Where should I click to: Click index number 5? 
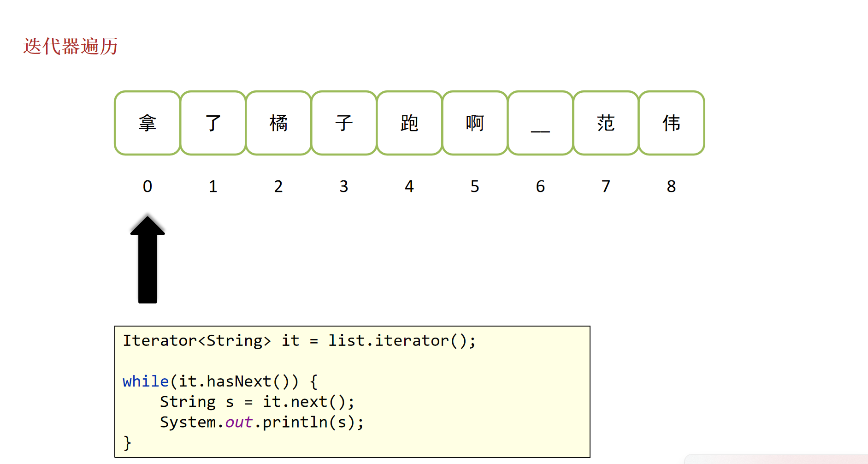pyautogui.click(x=475, y=186)
